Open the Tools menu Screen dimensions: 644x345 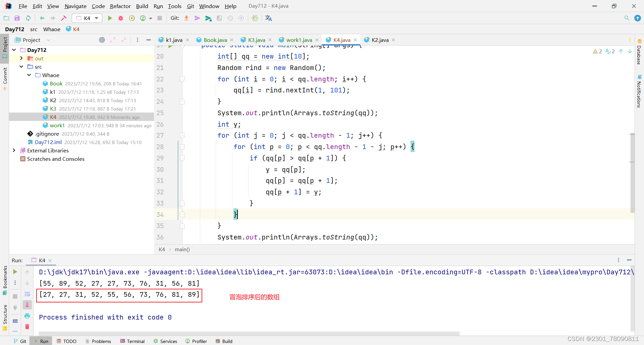click(175, 6)
